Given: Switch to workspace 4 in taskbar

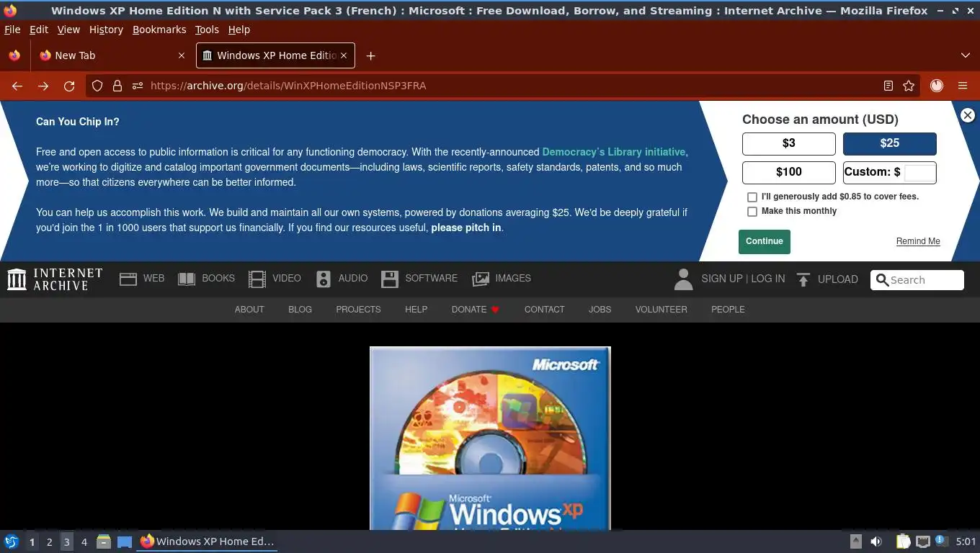Looking at the screenshot, I should point(84,541).
